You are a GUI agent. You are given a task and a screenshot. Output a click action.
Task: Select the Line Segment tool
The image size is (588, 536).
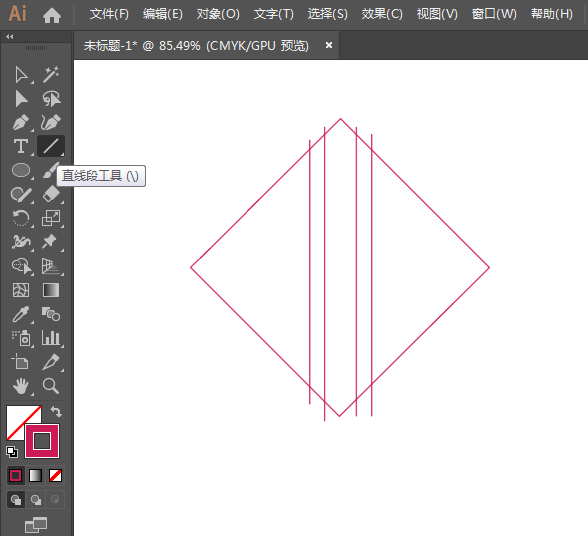(51, 146)
